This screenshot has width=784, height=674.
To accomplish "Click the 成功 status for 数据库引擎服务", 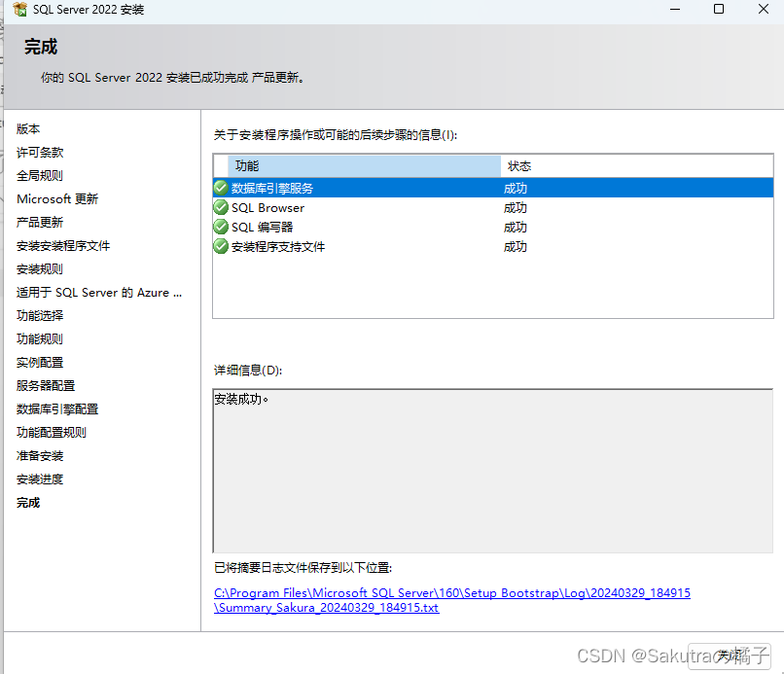I will [515, 188].
